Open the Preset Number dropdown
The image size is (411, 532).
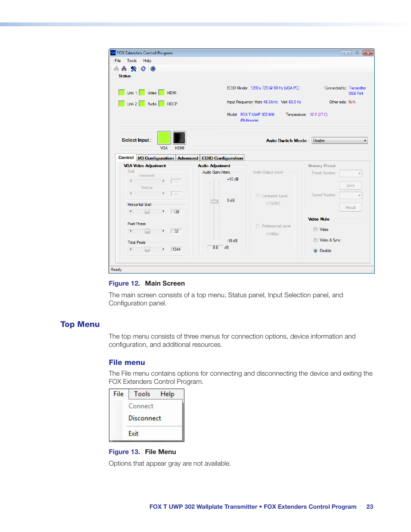point(351,174)
